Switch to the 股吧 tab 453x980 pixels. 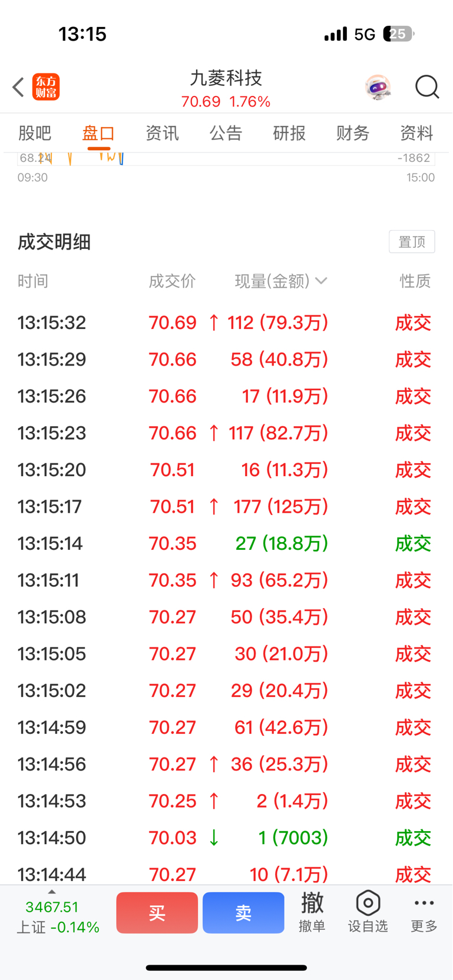pyautogui.click(x=35, y=133)
